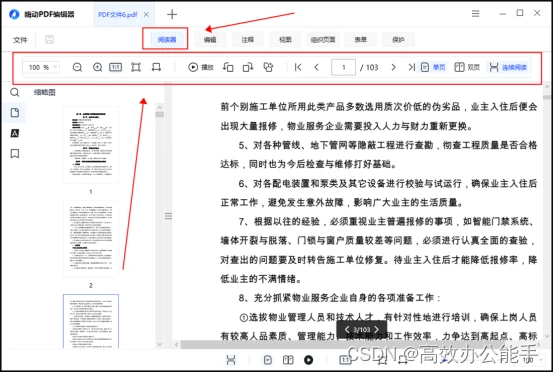The width and height of the screenshot is (554, 373).
Task: Select the page 2 thumbnail
Action: click(x=91, y=238)
